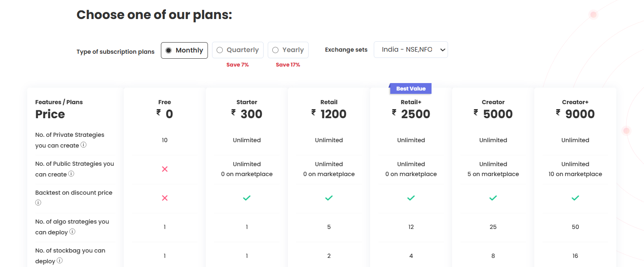Image resolution: width=644 pixels, height=267 pixels.
Task: Open the Exchange sets dropdown
Action: coord(410,50)
